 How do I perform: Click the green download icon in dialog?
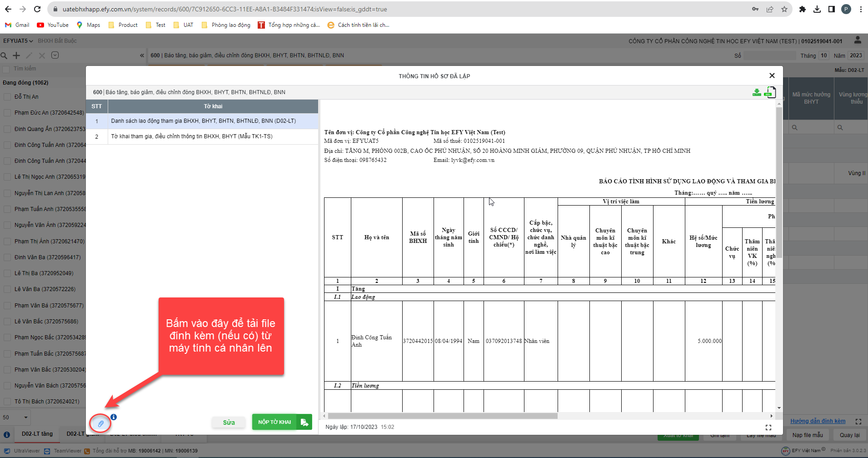[x=757, y=92]
